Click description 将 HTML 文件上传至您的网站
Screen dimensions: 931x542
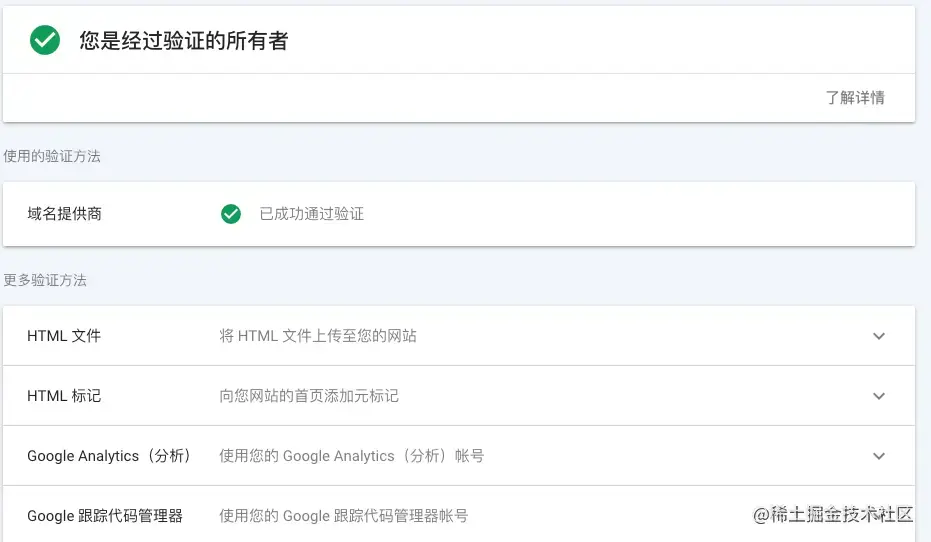click(318, 336)
